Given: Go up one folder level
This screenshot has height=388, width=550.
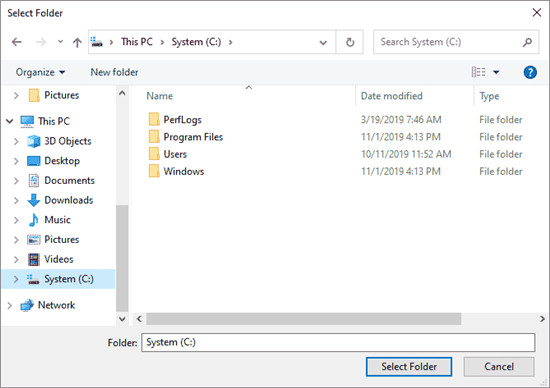Looking at the screenshot, I should click(77, 42).
